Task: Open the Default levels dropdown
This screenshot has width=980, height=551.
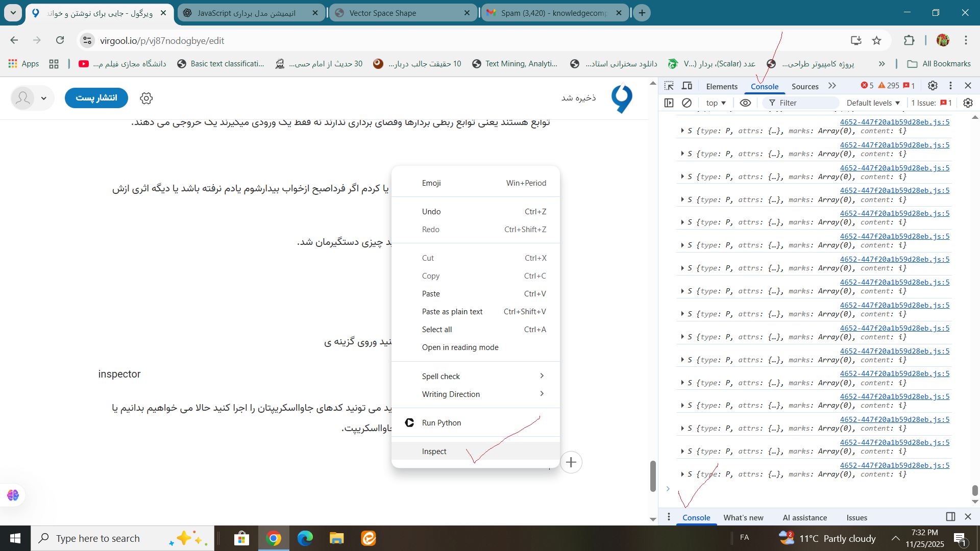Action: [873, 103]
